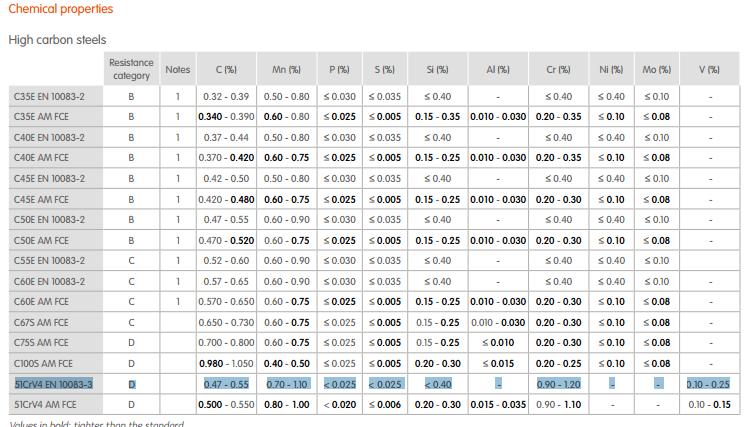Click carbon value '0.650 - 0.730'
This screenshot has width=748, height=427.
point(226,323)
